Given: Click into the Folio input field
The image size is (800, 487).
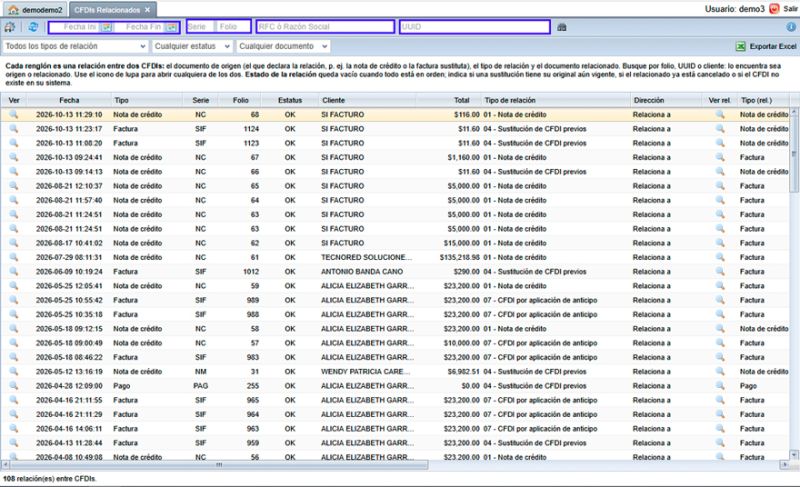Looking at the screenshot, I should (x=234, y=27).
